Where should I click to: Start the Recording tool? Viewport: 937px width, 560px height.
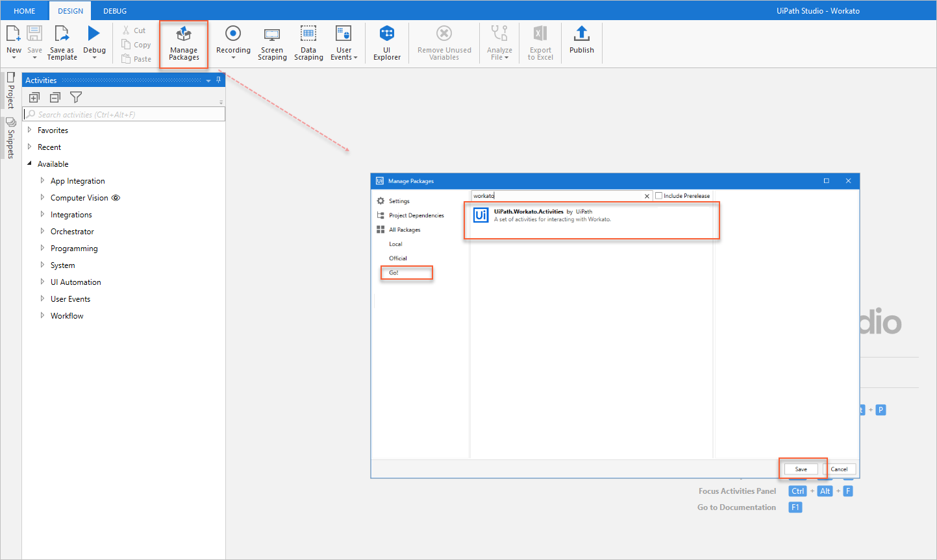point(233,42)
